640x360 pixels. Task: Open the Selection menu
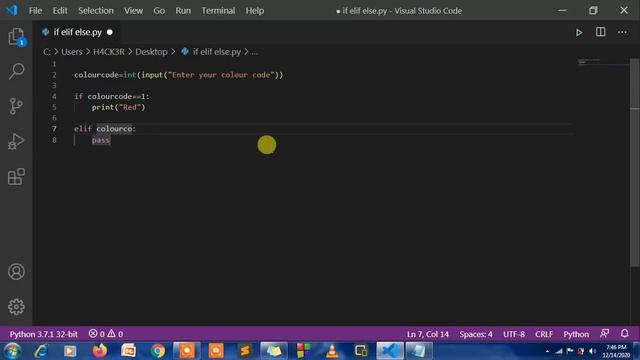[x=96, y=11]
